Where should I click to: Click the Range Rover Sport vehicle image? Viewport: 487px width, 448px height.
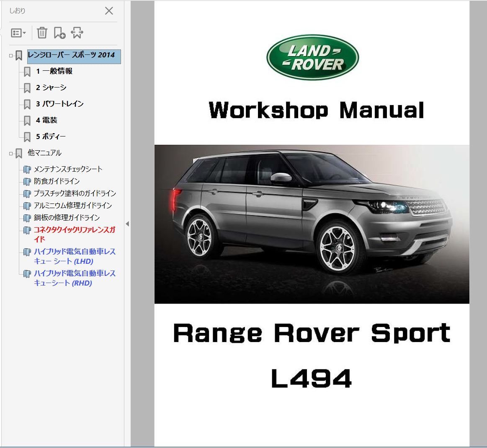312,224
